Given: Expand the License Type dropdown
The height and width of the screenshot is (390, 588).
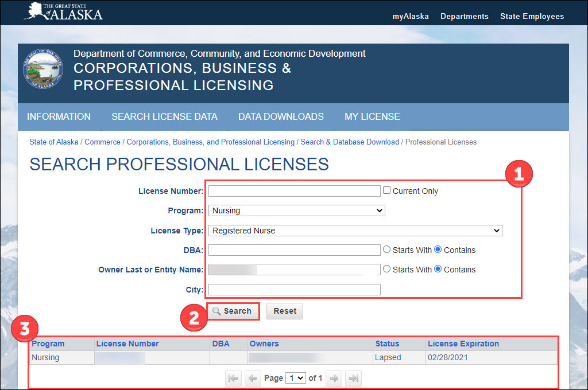Looking at the screenshot, I should (355, 231).
